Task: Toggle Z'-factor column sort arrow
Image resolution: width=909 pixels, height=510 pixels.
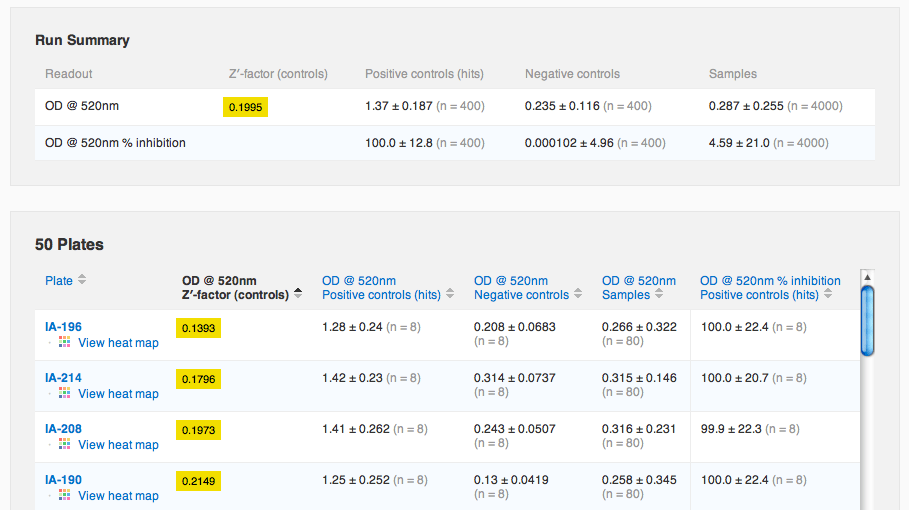Action: click(297, 294)
